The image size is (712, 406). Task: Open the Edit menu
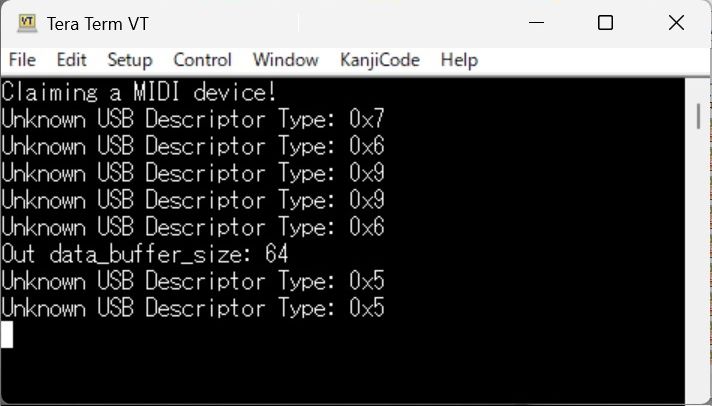point(71,60)
